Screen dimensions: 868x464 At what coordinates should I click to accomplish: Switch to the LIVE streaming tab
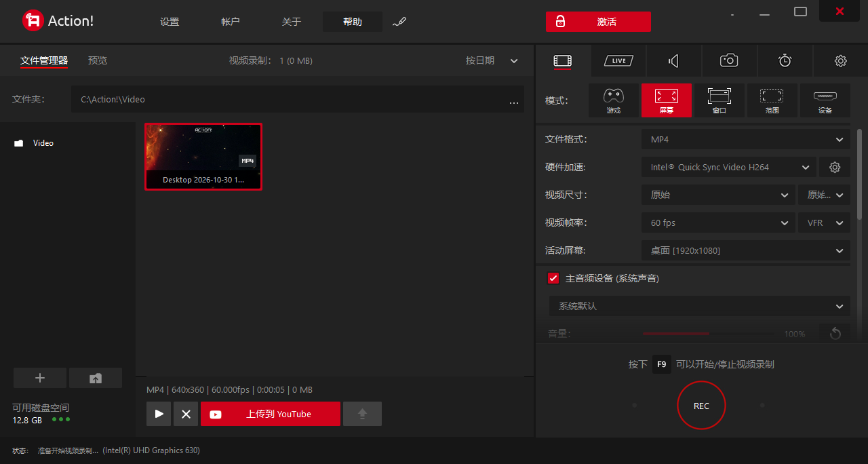pyautogui.click(x=618, y=61)
